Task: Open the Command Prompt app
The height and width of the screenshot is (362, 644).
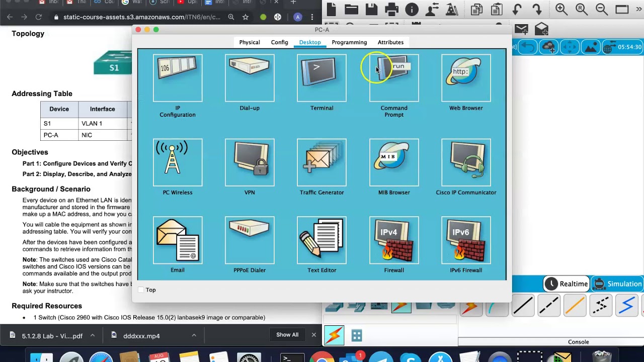Action: (394, 78)
